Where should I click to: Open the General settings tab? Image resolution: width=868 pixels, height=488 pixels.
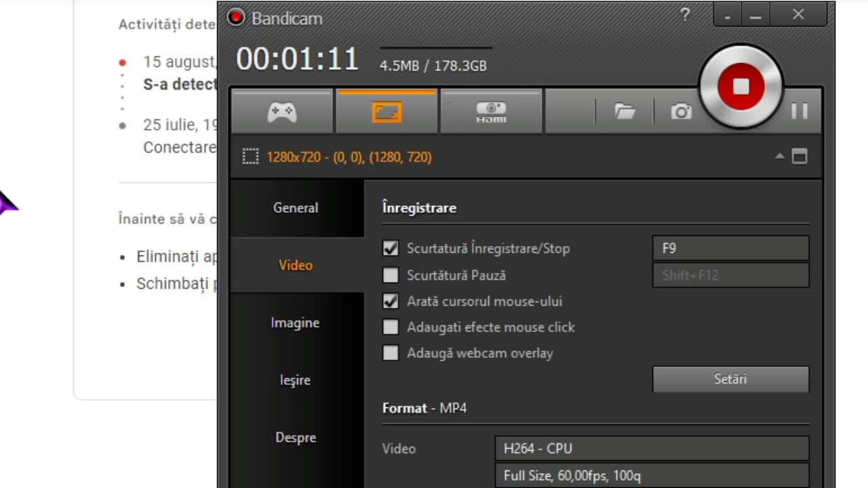click(296, 208)
